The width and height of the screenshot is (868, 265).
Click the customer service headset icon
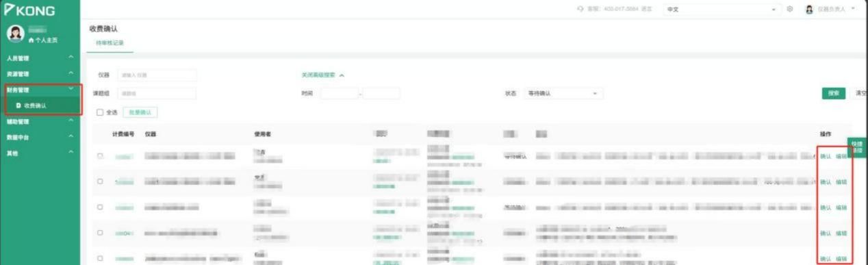(580, 9)
